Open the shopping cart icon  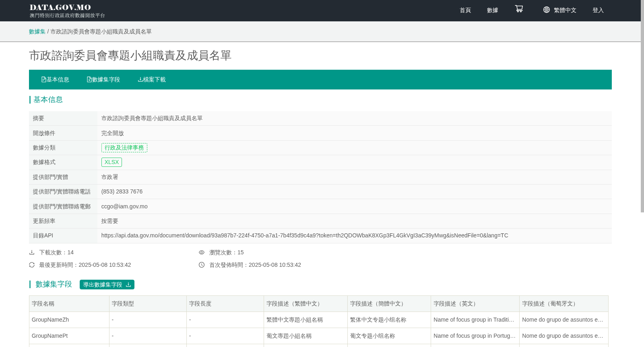click(519, 9)
